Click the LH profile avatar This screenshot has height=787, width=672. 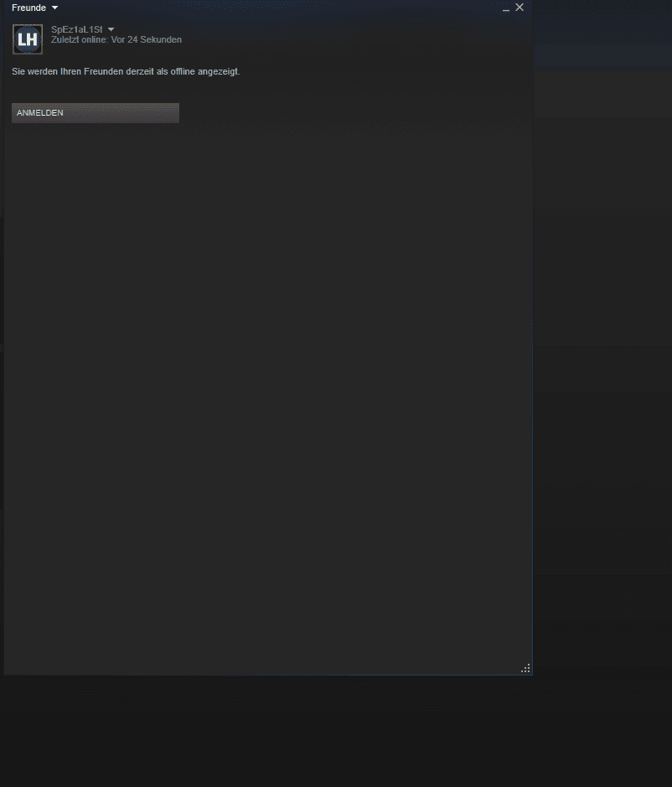(x=28, y=39)
